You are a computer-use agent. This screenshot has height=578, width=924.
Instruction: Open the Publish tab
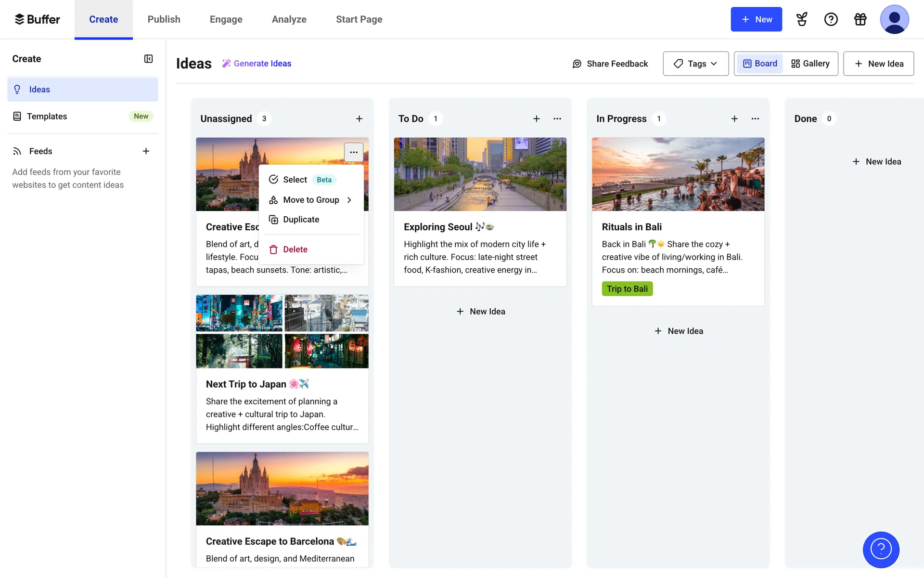[164, 19]
